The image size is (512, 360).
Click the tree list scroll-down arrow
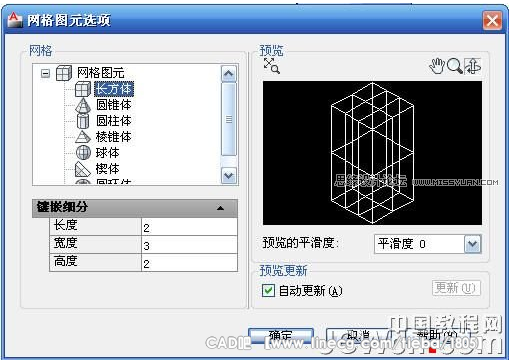(229, 175)
